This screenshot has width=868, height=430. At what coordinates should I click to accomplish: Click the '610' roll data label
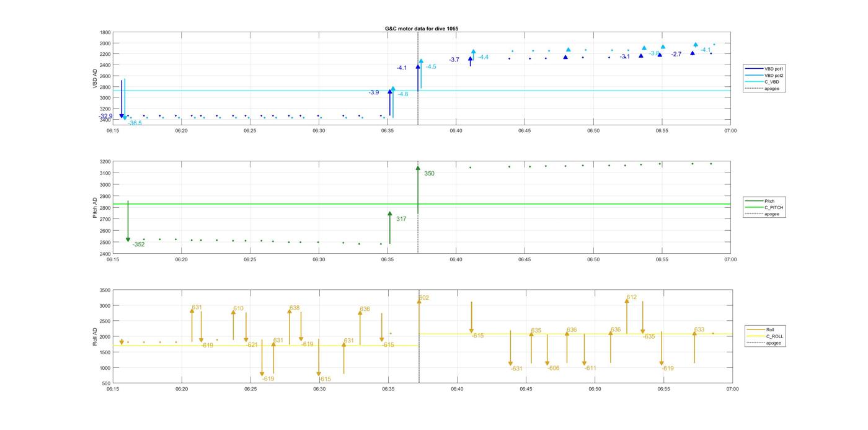click(239, 308)
